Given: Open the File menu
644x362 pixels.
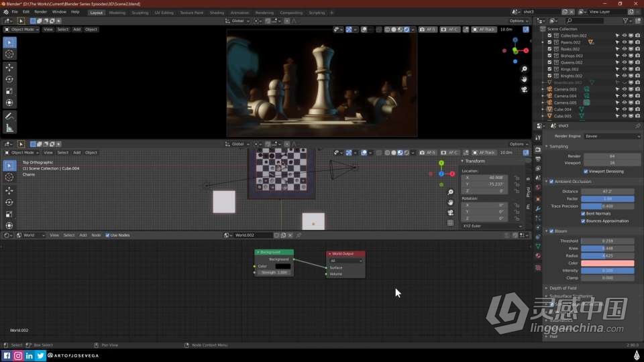Looking at the screenshot, I should [15, 12].
